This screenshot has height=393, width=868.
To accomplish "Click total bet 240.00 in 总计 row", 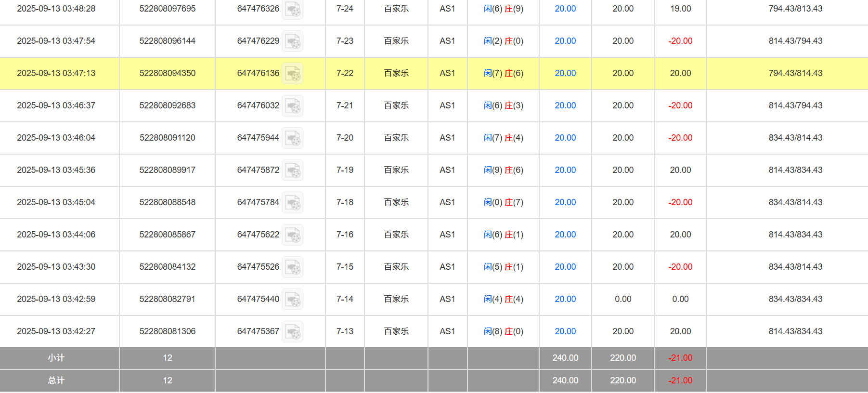I will (x=565, y=380).
